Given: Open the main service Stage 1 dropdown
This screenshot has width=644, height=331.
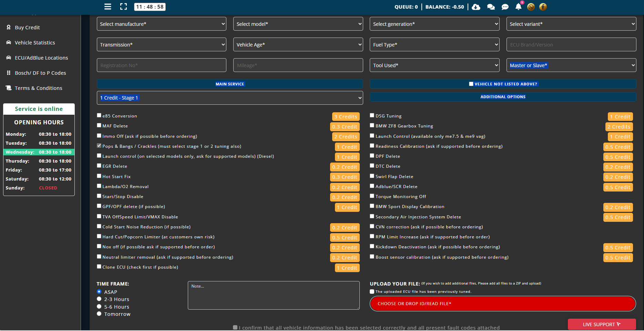Looking at the screenshot, I should [229, 98].
